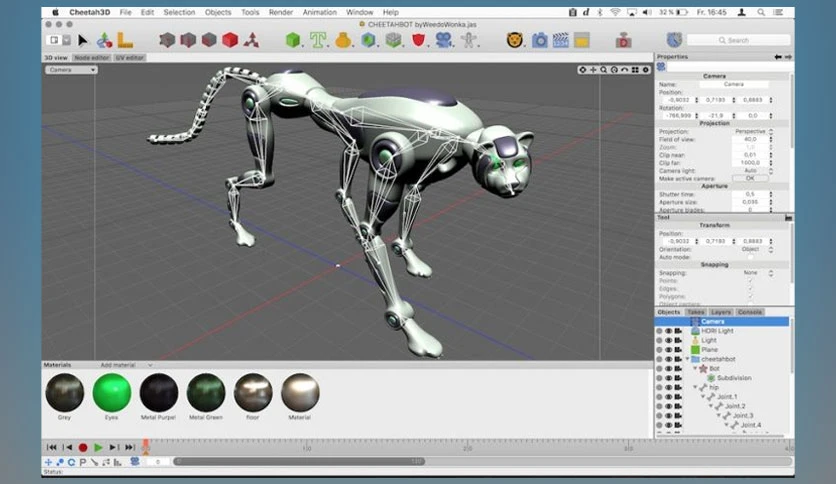Open the Render menu

click(x=280, y=12)
